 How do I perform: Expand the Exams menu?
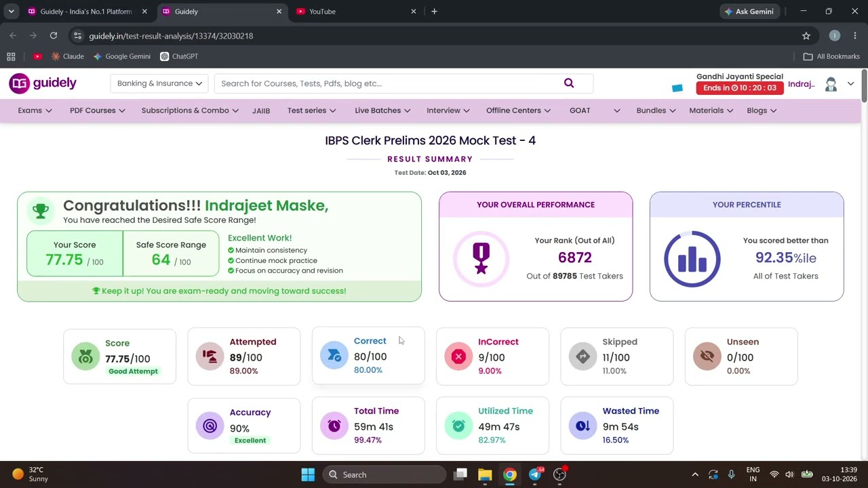point(35,110)
